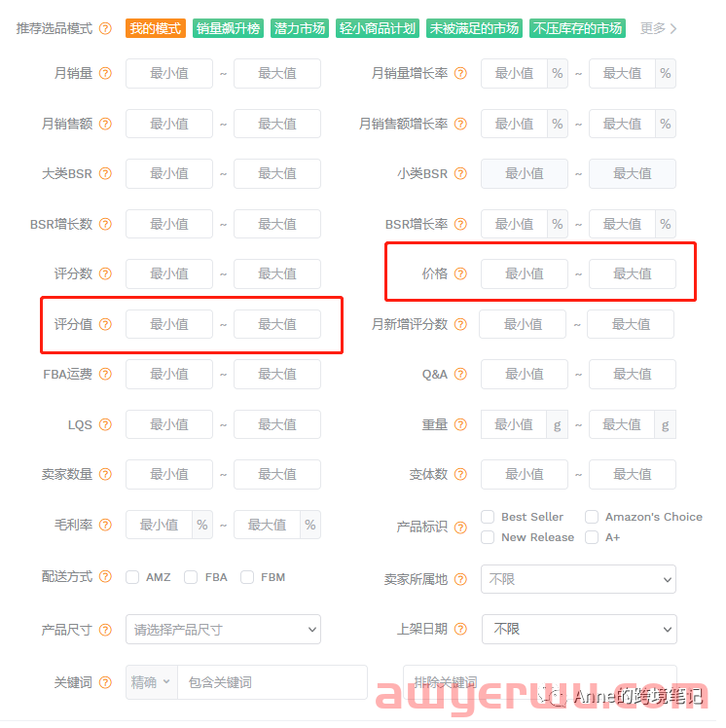Click help icon beside 重量
The width and height of the screenshot is (726, 728).
pyautogui.click(x=460, y=424)
